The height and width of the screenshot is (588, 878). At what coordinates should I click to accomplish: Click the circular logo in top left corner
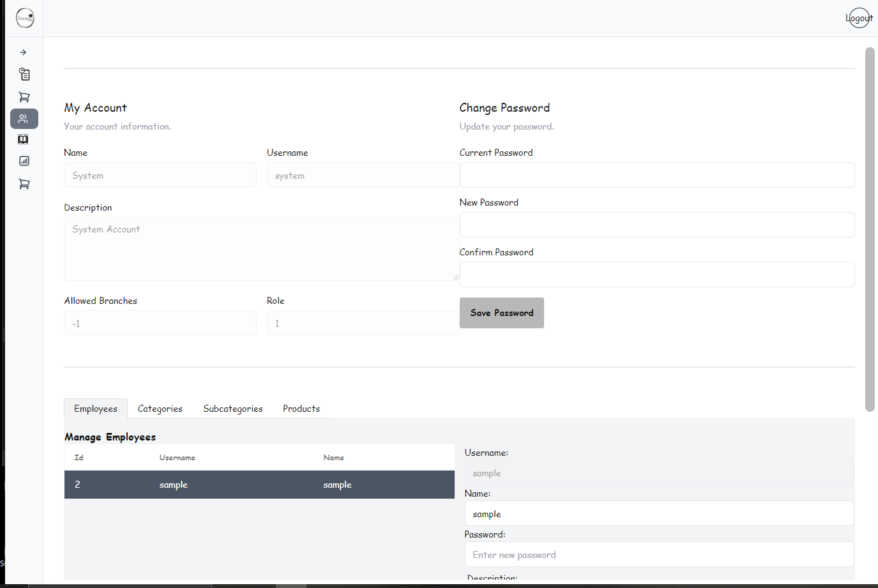tap(24, 18)
